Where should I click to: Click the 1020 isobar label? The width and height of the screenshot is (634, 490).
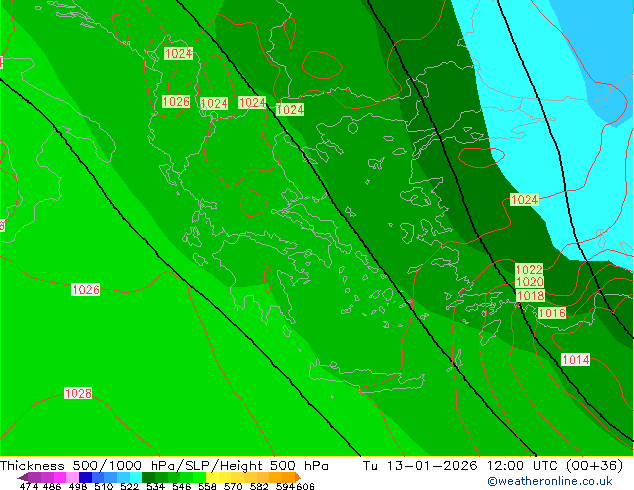[530, 282]
